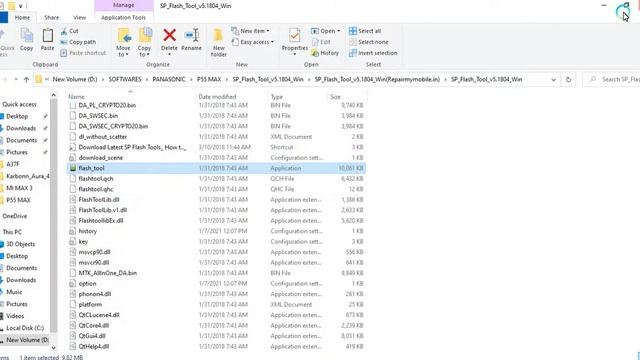Open the P55 MAX sidebar folder
Screen dimensions: 640x360
[18, 200]
